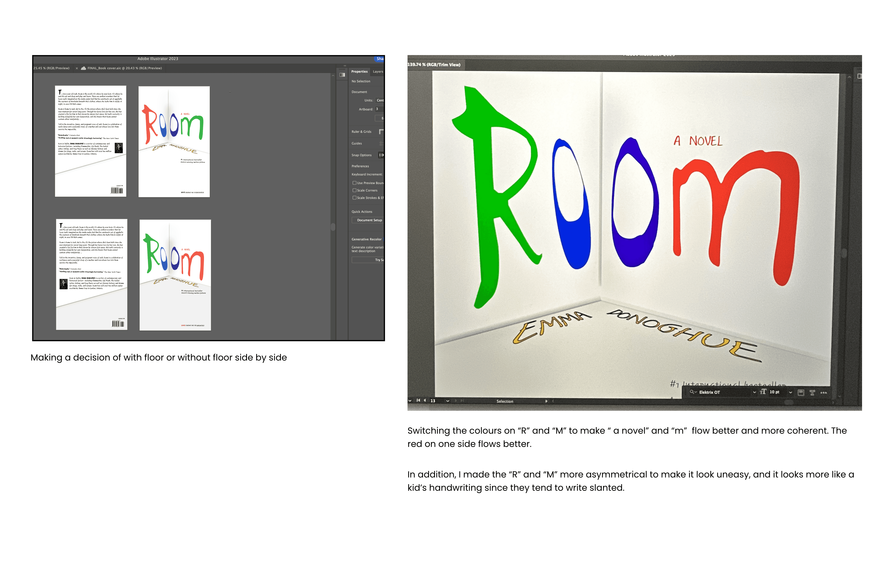Click the top-left back cover artboard with text

(x=90, y=141)
